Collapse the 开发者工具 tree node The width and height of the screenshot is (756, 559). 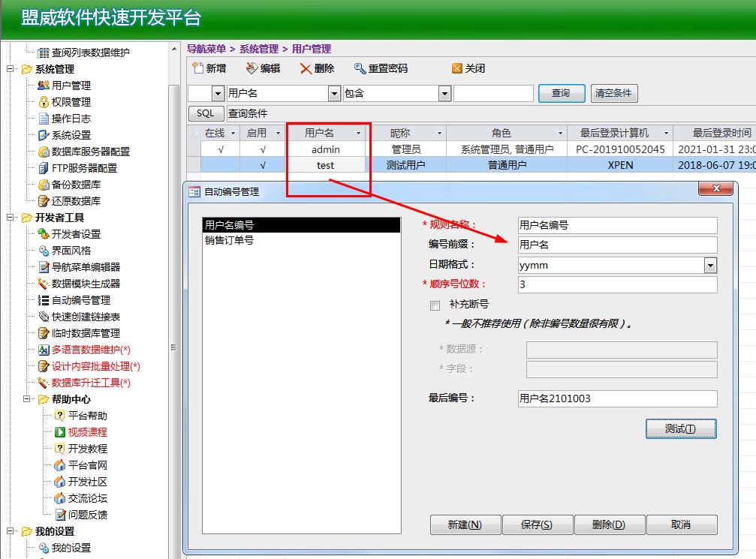(10, 218)
